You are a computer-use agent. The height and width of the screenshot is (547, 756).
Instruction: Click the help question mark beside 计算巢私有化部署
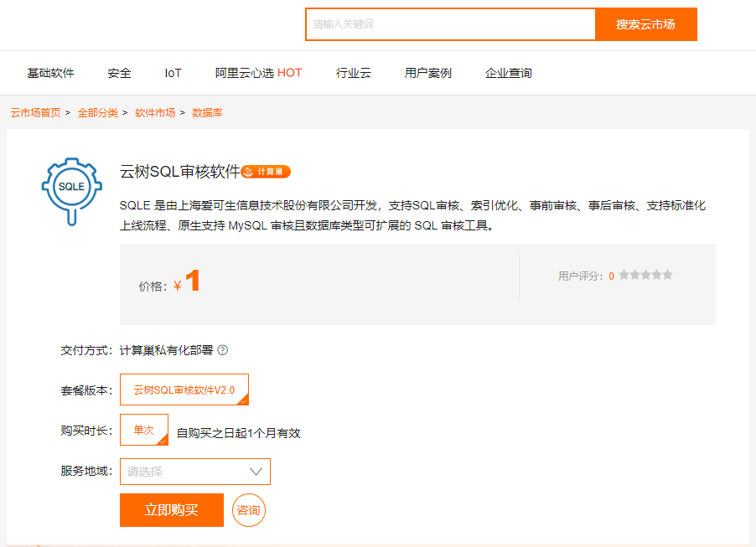(x=222, y=350)
